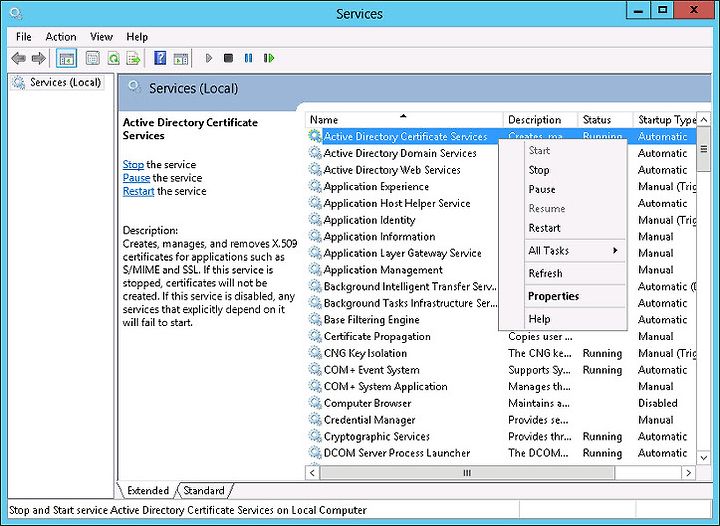The height and width of the screenshot is (526, 720).
Task: Click gear icon of CNG Key Isolation row
Action: click(315, 353)
